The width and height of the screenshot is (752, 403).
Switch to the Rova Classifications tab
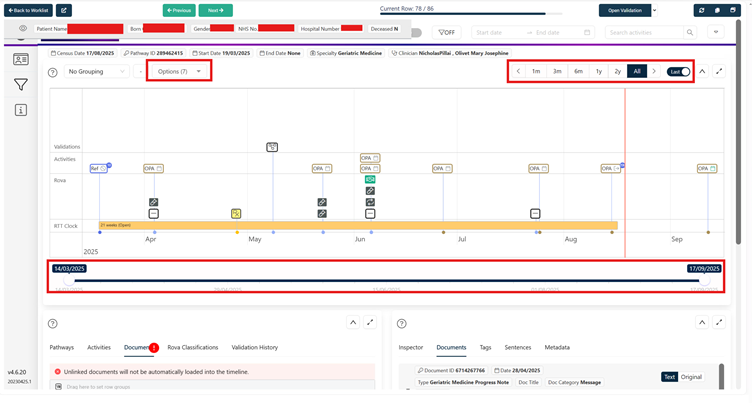click(x=192, y=347)
